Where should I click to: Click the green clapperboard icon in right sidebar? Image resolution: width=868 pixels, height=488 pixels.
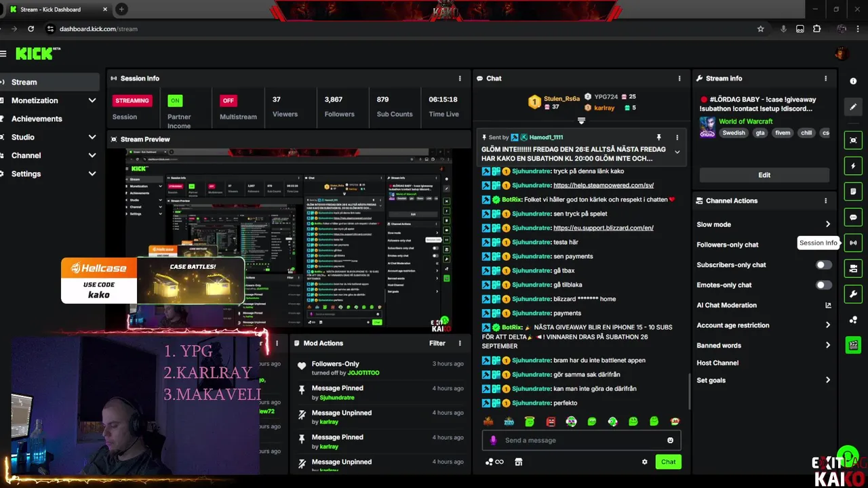pos(853,345)
